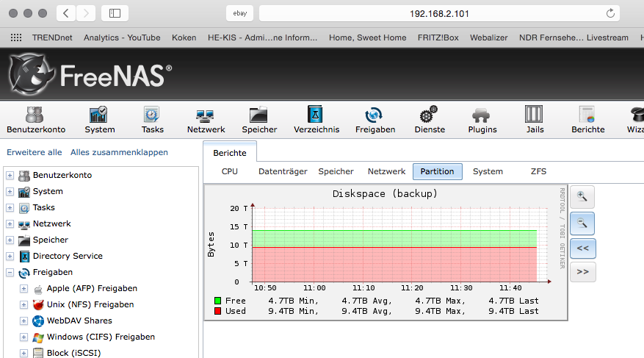Open the Tasks toolbar icon

point(153,120)
